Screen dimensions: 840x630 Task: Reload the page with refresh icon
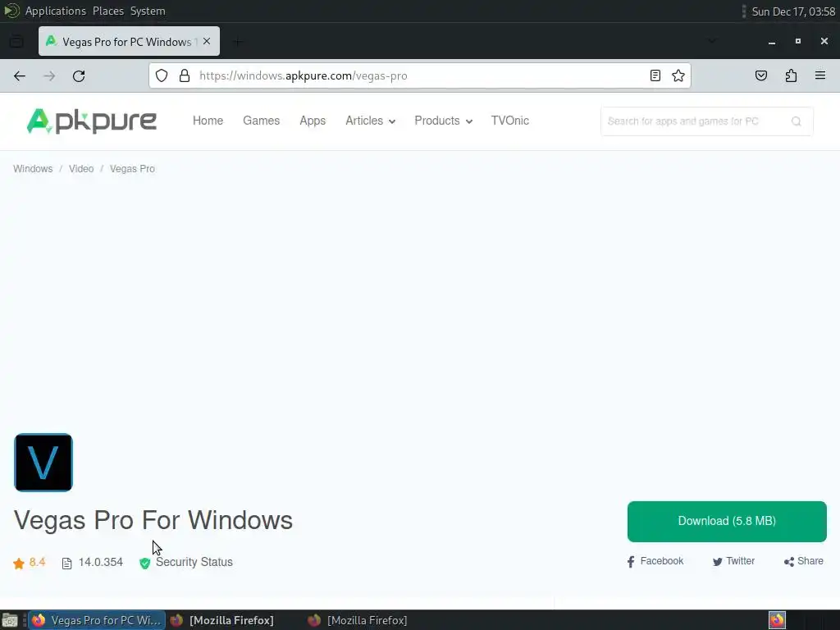tap(79, 76)
